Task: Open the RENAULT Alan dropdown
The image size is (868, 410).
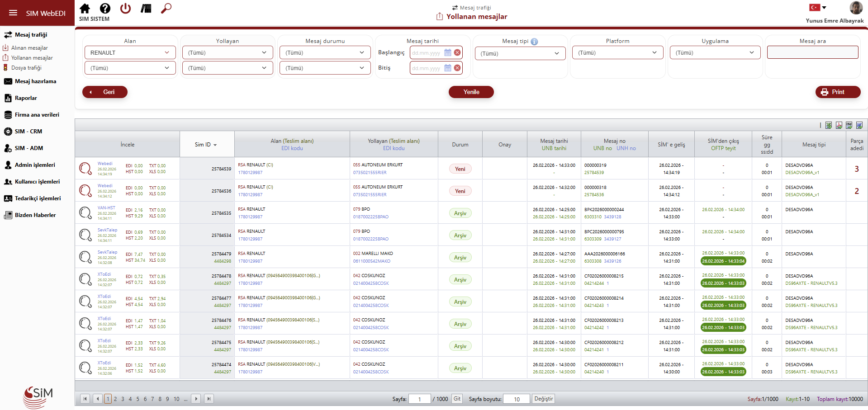Action: 130,52
